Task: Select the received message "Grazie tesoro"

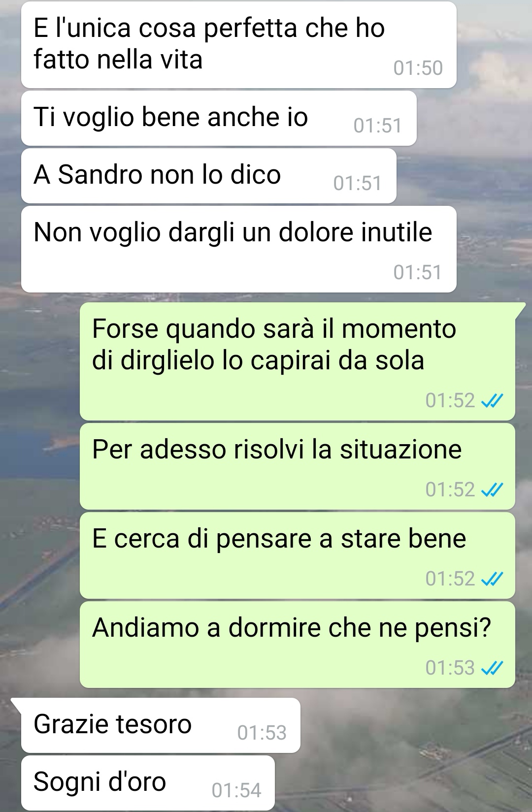Action: [161, 725]
